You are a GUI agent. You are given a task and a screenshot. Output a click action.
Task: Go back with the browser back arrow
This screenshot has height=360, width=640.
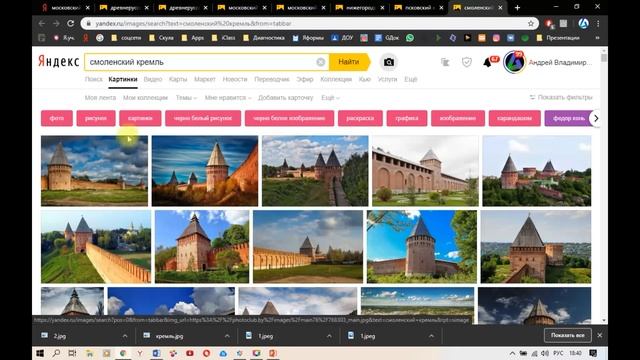pos(42,24)
